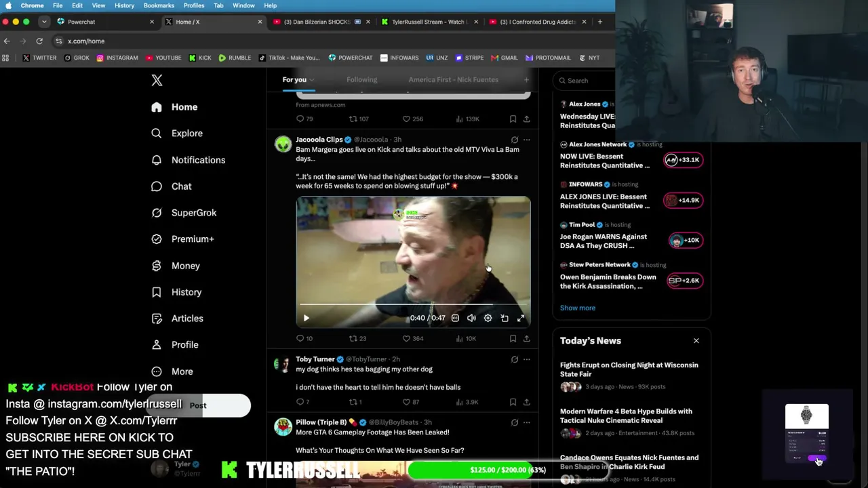Viewport: 868px width, 488px height.
Task: Go to Premium+ in the sidebar
Action: (182, 239)
